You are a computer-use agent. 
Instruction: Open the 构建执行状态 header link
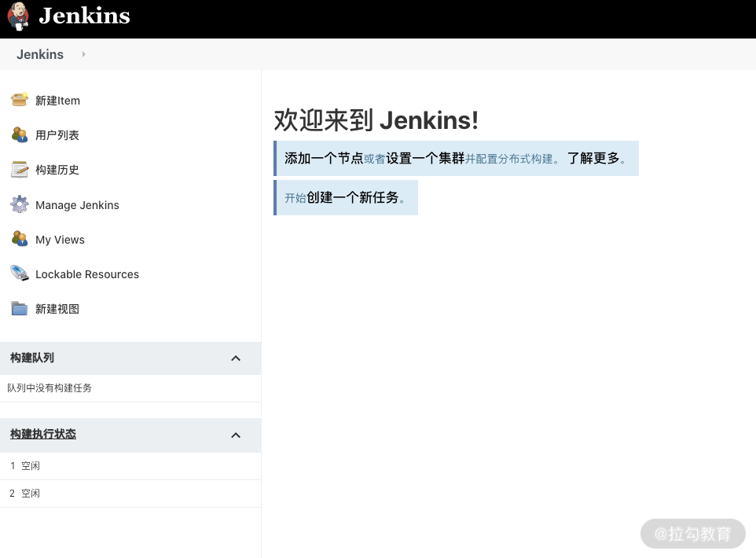pos(43,435)
